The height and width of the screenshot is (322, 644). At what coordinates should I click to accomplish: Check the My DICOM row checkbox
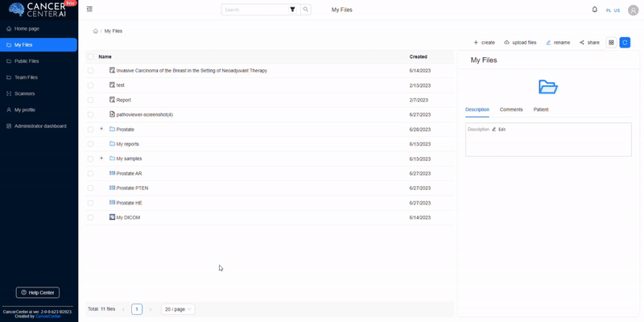coord(90,217)
